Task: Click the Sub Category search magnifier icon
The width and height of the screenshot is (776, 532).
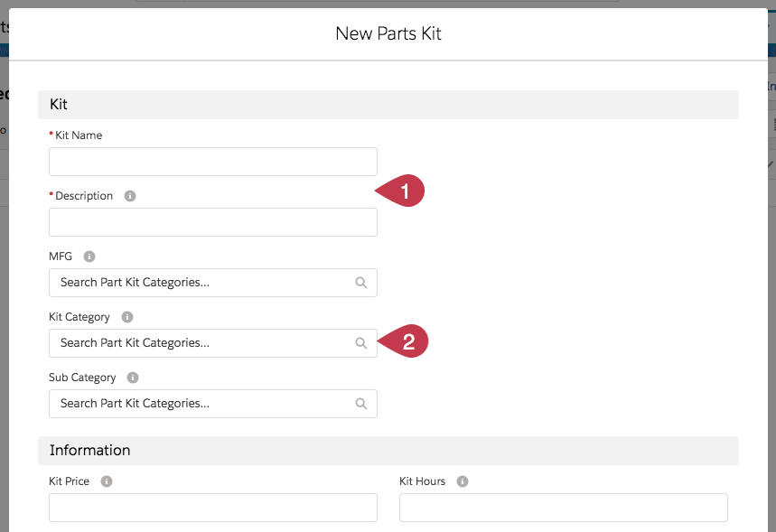Action: click(x=361, y=404)
